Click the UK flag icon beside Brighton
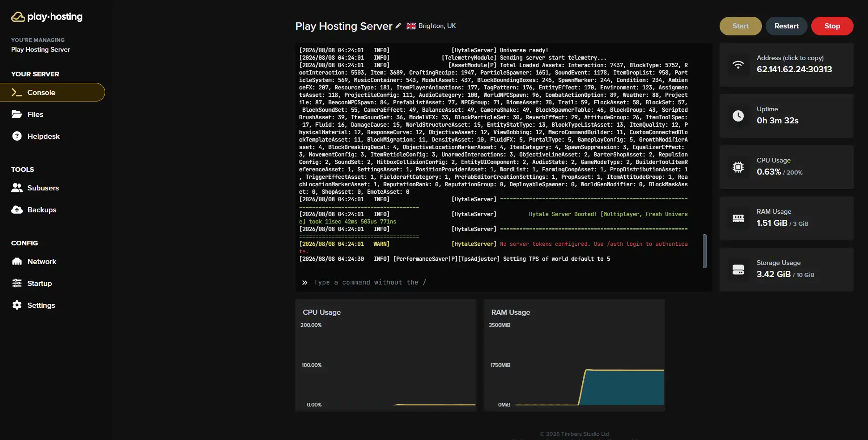The width and height of the screenshot is (868, 440). (x=411, y=26)
